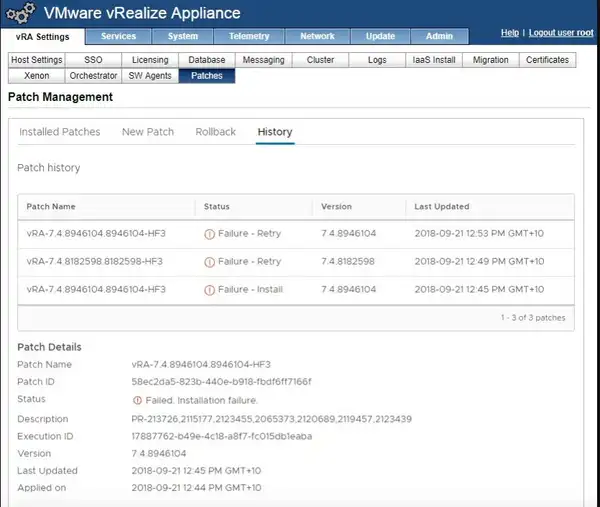Viewport: 600px width, 507px height.
Task: Open Host Settings sub-tab
Action: tap(37, 60)
